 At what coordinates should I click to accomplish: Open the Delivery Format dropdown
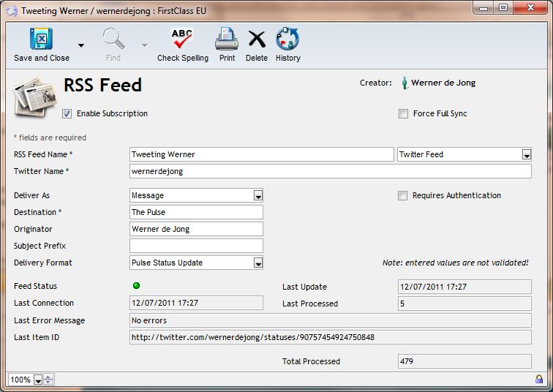click(x=257, y=263)
